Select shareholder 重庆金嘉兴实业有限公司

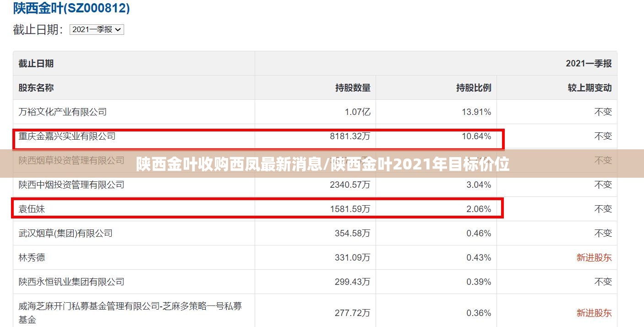click(67, 136)
